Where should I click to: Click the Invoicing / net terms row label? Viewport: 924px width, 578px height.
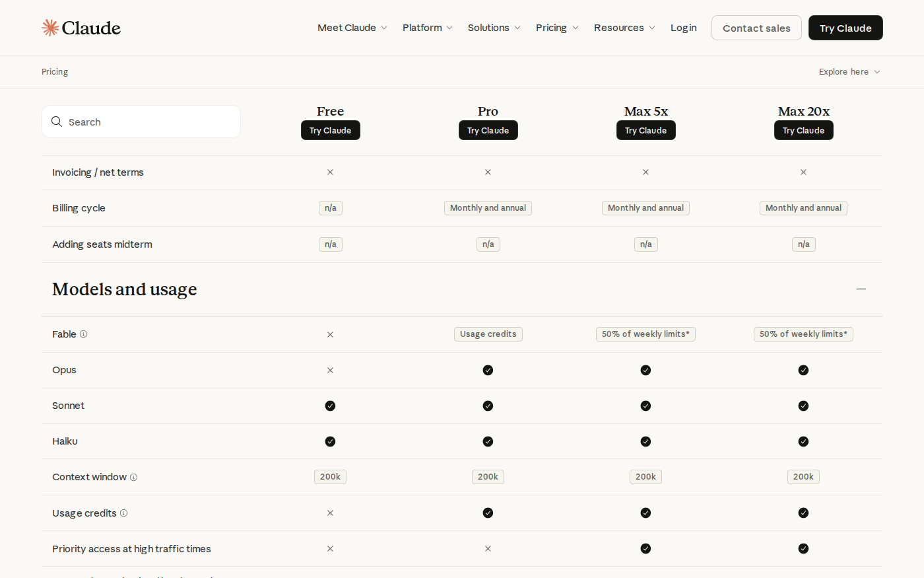(98, 172)
